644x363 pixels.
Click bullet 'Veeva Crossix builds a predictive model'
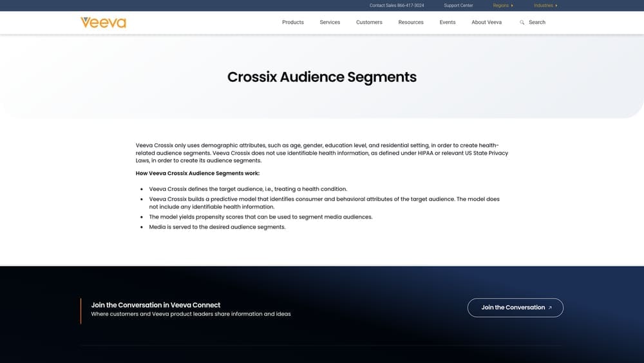[325, 202]
